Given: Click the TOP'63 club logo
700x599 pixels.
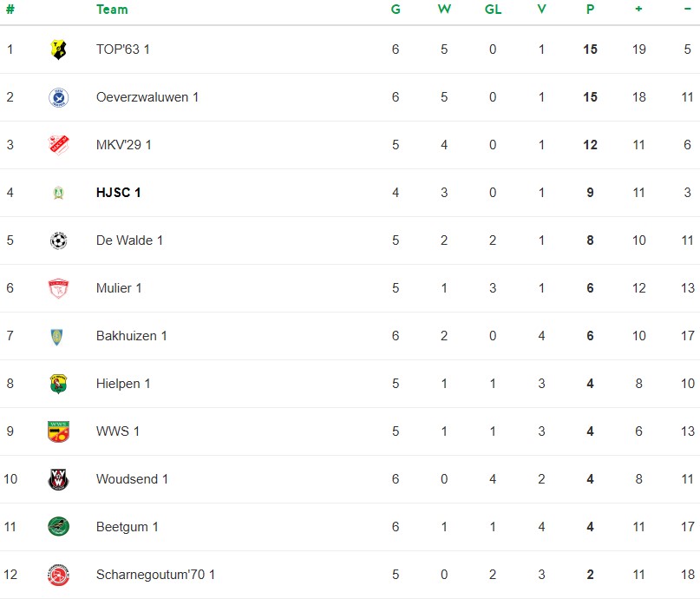Looking at the screenshot, I should [x=58, y=49].
